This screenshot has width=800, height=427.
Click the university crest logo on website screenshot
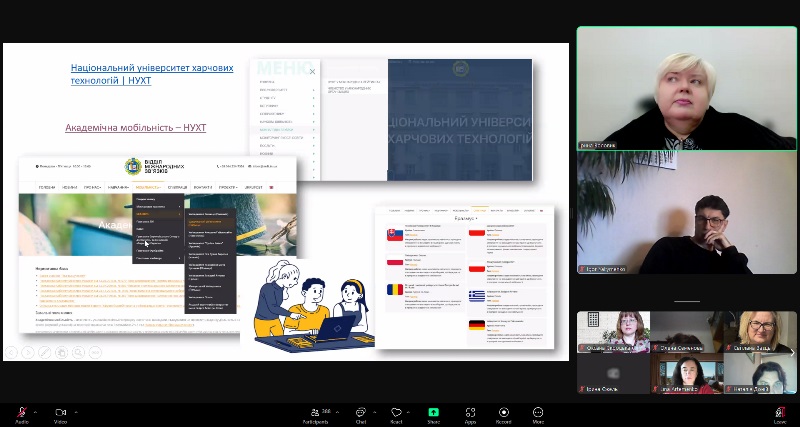[133, 166]
